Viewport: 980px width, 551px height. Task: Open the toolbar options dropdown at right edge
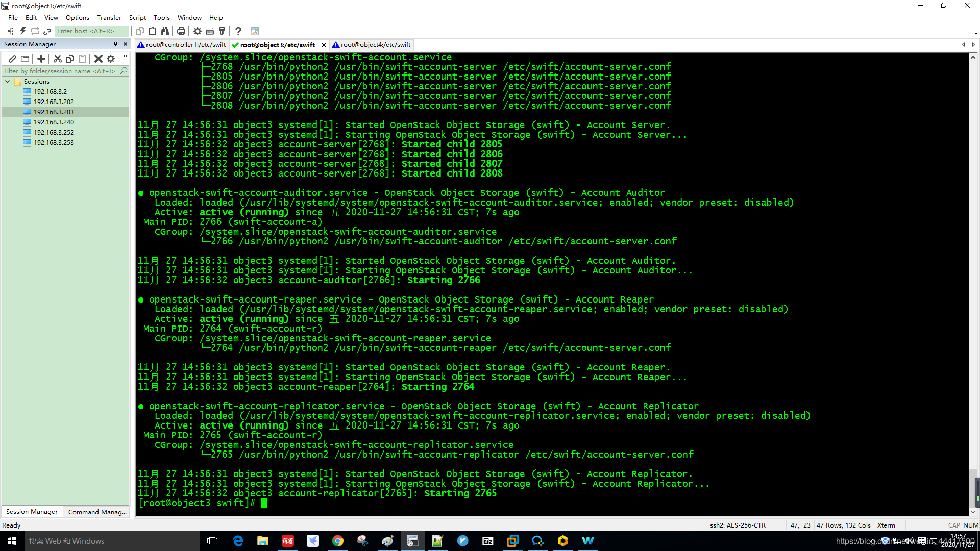point(976,34)
